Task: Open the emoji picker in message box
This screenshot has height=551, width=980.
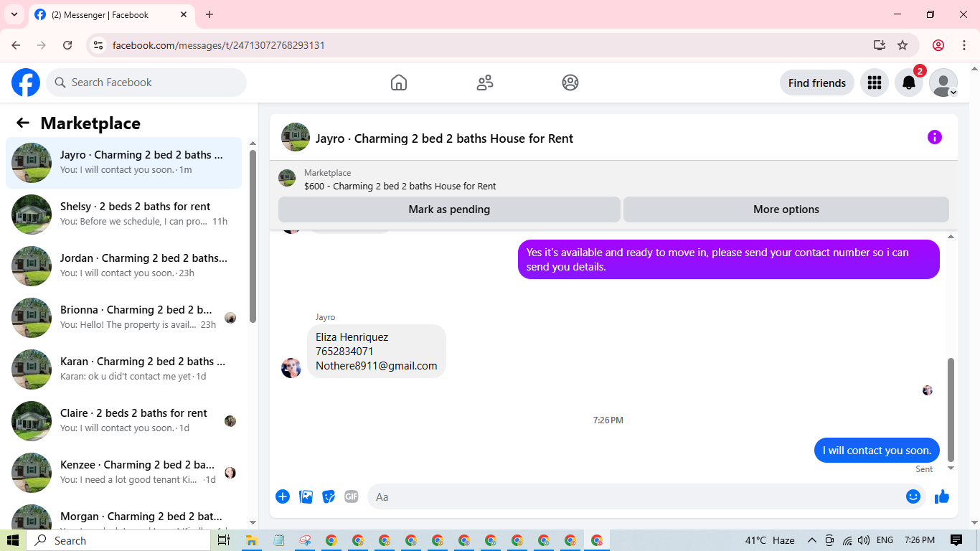Action: click(913, 496)
